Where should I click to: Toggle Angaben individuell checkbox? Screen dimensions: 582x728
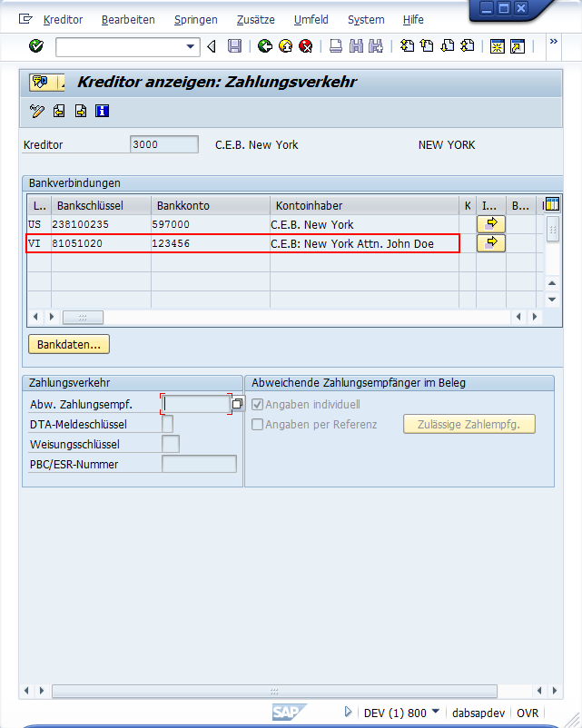[x=257, y=404]
